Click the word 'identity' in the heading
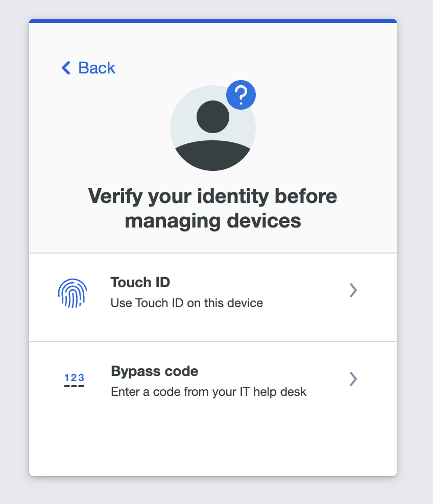The width and height of the screenshot is (433, 504). point(233,196)
